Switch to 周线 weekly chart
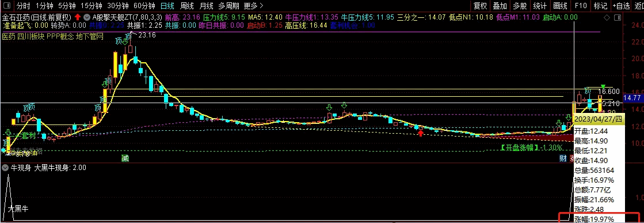The height and width of the screenshot is (223, 644). [x=187, y=6]
